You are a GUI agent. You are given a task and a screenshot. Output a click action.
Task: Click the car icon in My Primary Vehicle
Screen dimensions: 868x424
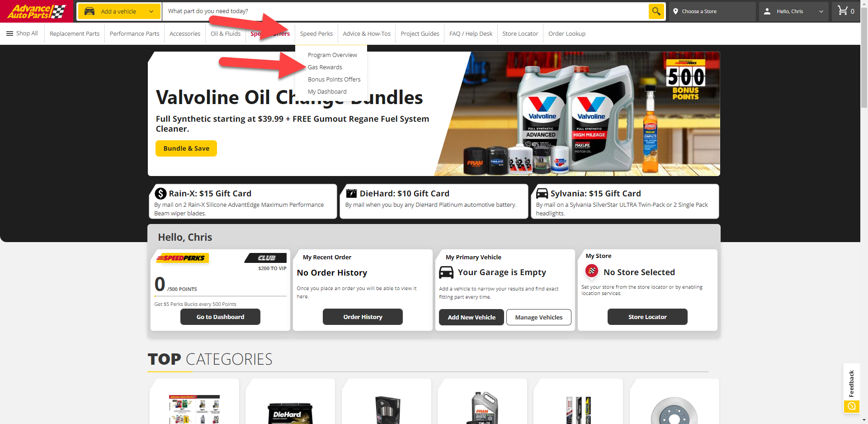tap(446, 272)
